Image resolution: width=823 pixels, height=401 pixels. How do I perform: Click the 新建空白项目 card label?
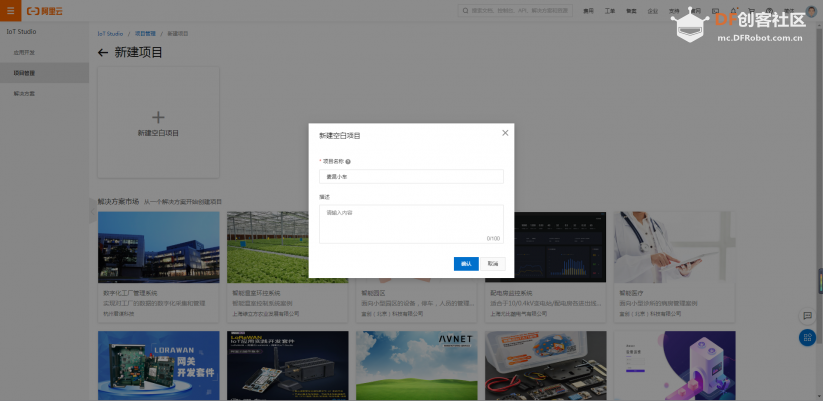point(159,133)
